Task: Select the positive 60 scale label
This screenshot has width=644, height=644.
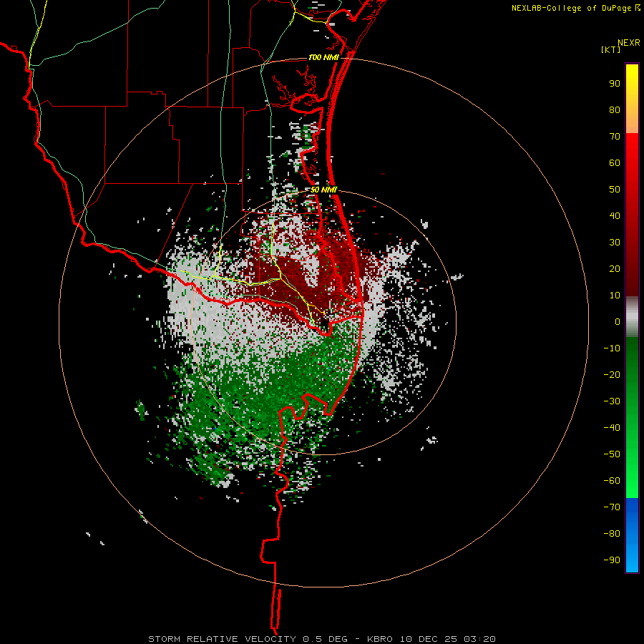Action: tap(615, 162)
